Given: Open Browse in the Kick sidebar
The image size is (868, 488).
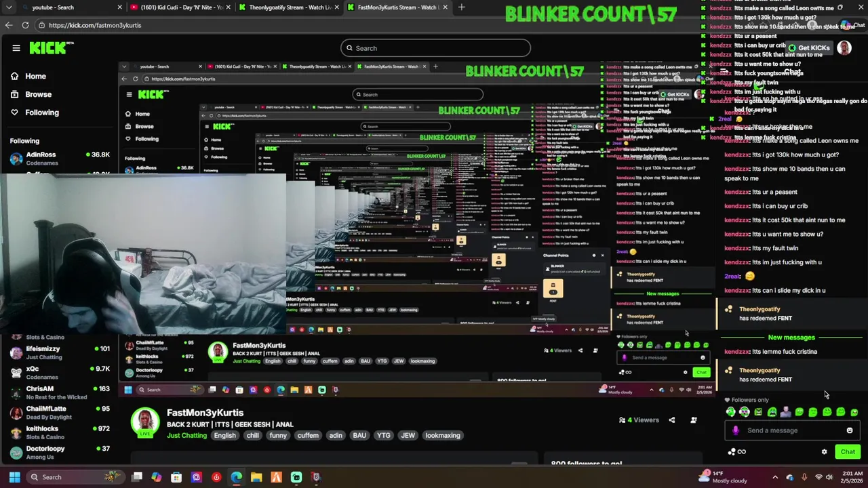Looking at the screenshot, I should click(x=31, y=94).
